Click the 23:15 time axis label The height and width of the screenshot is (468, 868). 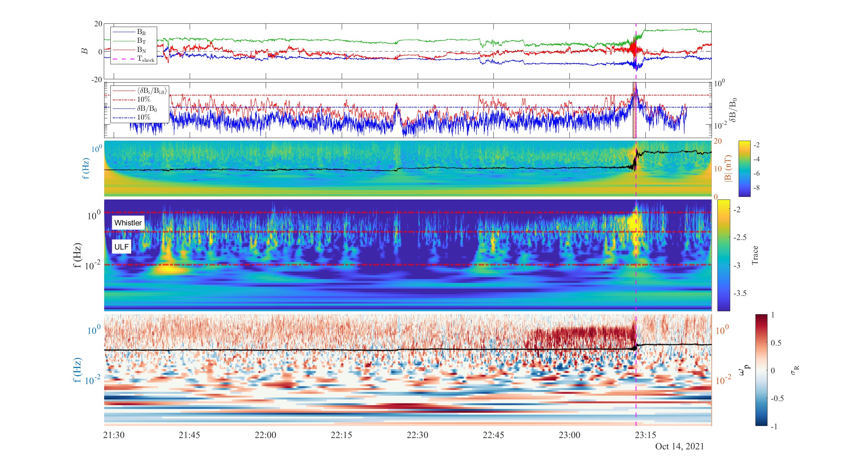pos(645,435)
